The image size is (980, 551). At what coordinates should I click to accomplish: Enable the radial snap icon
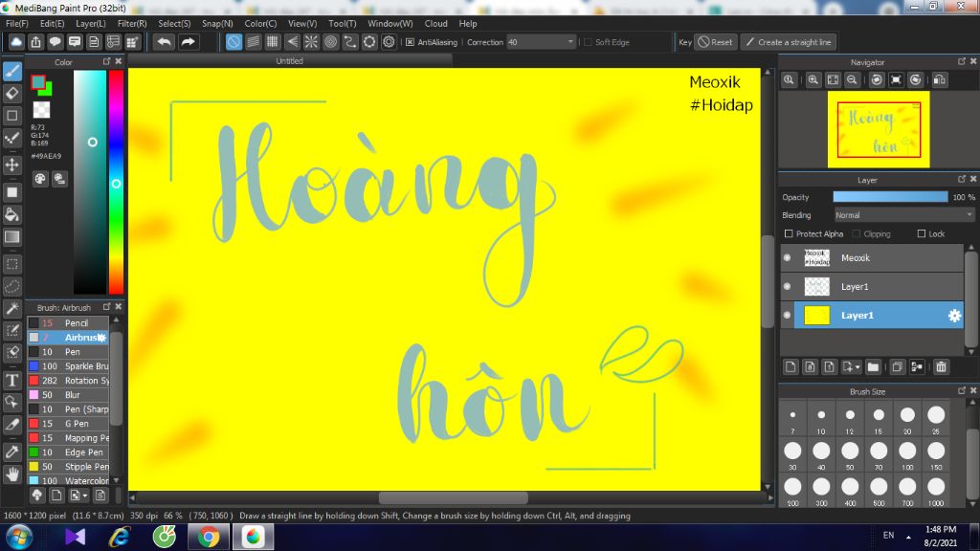(x=311, y=42)
